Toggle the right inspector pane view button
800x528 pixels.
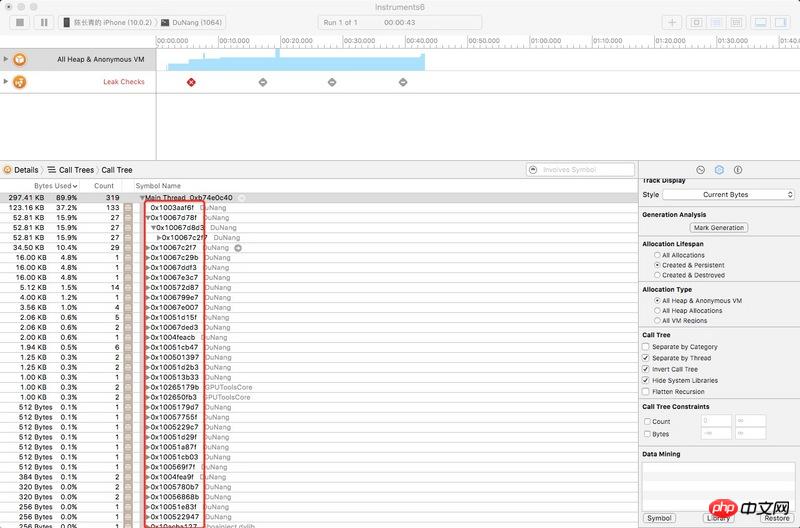pos(780,22)
